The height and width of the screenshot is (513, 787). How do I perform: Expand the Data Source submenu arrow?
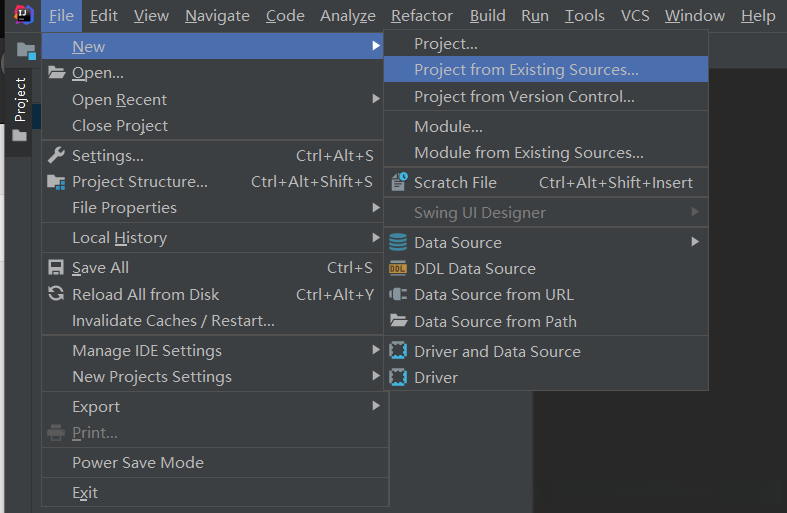(695, 242)
